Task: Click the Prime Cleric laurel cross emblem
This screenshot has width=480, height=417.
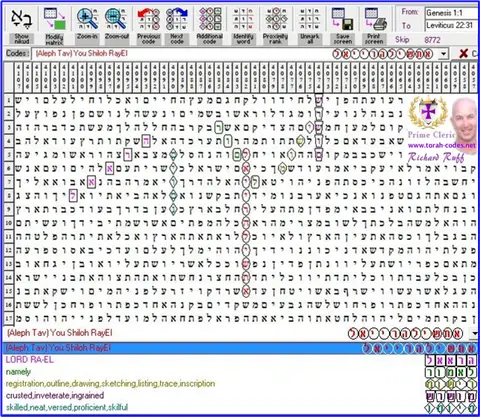Action: click(x=428, y=113)
